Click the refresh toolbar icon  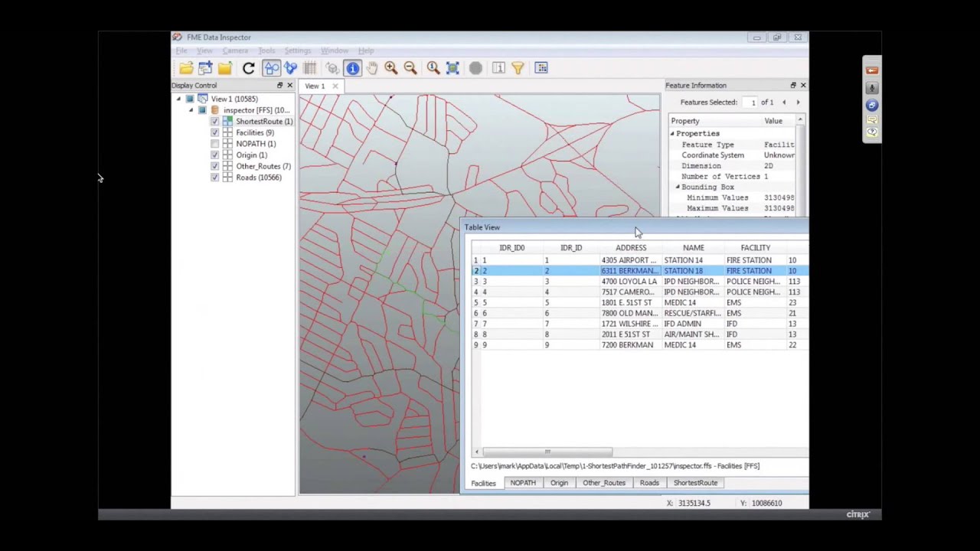(x=248, y=68)
